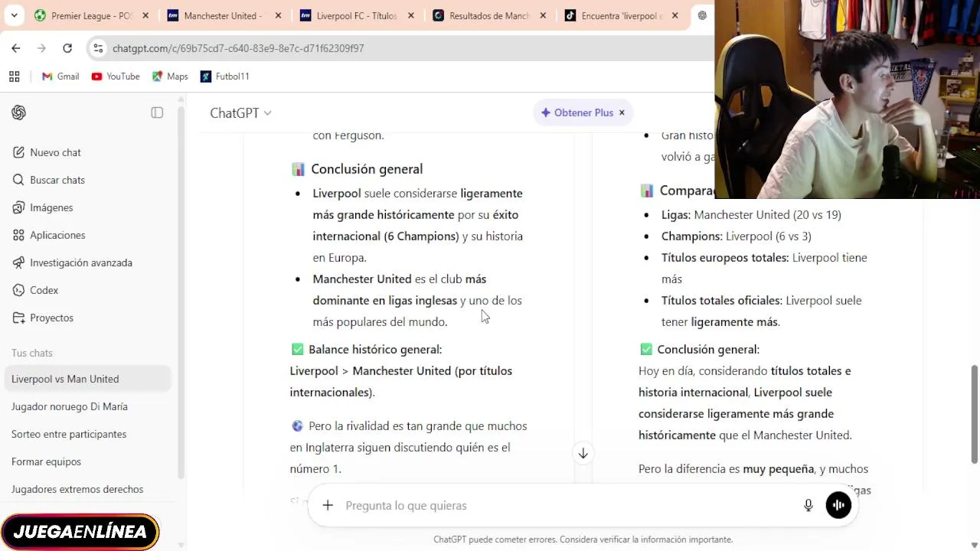
Task: Open Proyectos in sidebar
Action: pyautogui.click(x=88, y=318)
